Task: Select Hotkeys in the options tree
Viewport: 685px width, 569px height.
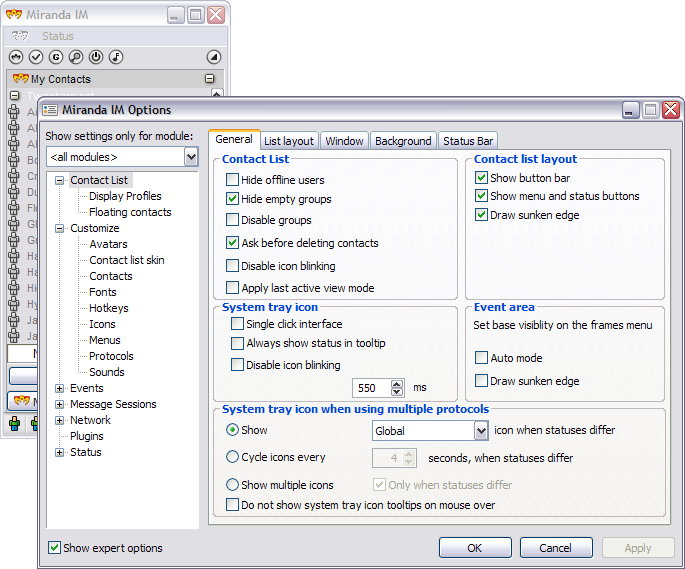Action: pos(109,309)
